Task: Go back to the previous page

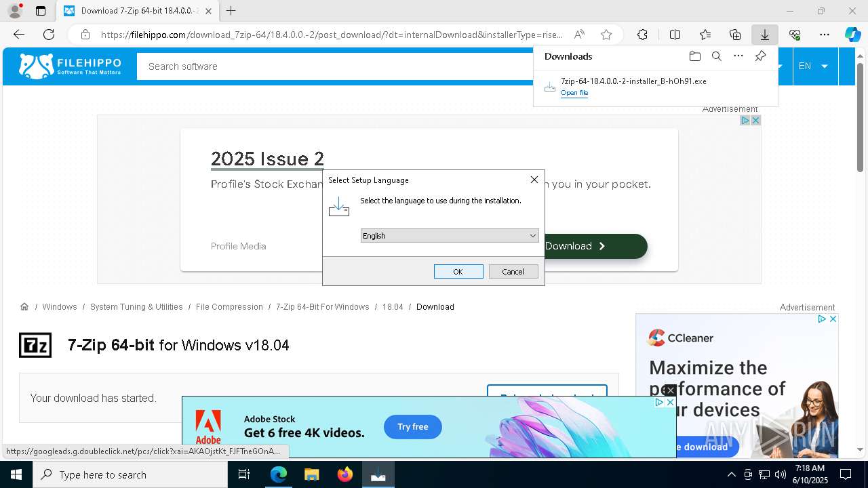Action: pyautogui.click(x=19, y=35)
